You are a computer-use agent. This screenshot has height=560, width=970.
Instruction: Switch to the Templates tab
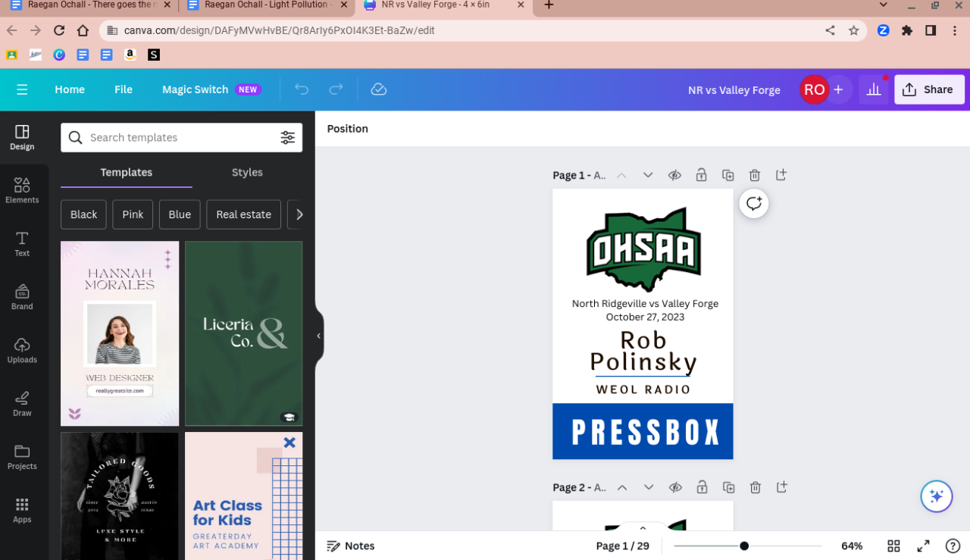127,173
